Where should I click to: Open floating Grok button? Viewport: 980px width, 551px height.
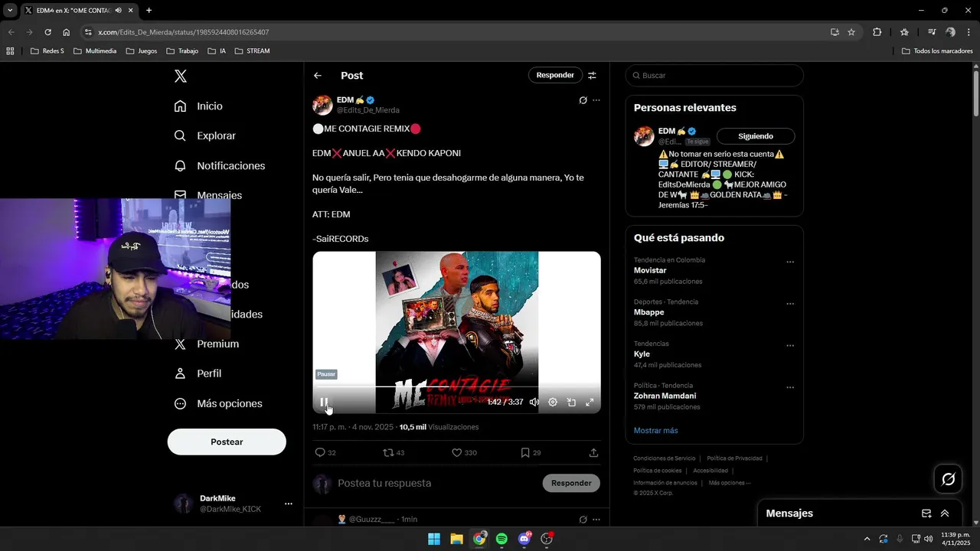(949, 479)
